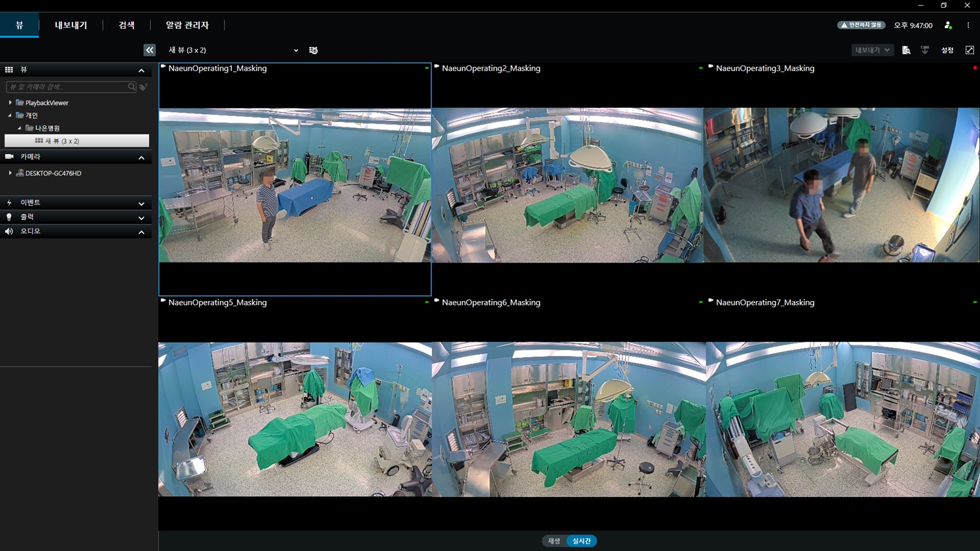
Task: Expand the PlaybackViewer folder
Action: click(10, 102)
